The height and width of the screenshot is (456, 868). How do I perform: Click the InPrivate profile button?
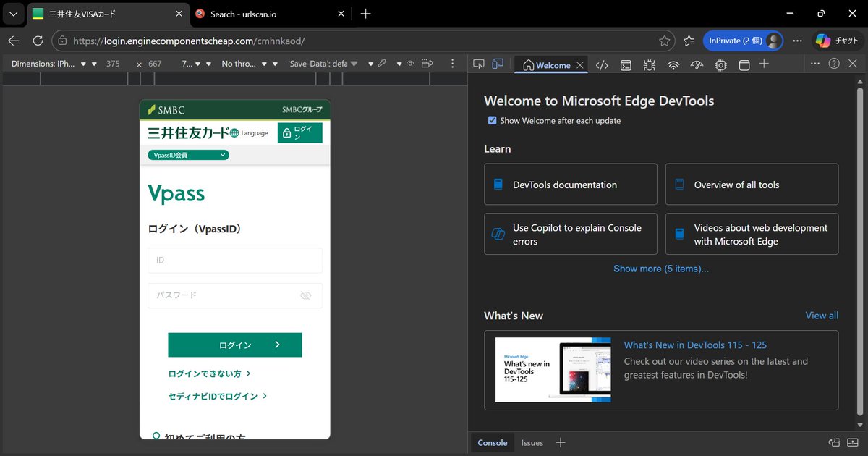(743, 41)
